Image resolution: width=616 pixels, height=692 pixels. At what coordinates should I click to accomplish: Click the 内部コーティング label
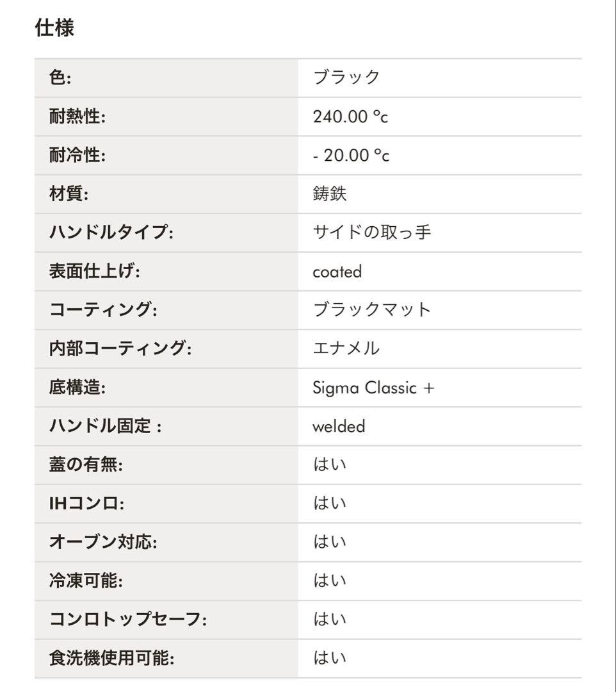tap(120, 349)
